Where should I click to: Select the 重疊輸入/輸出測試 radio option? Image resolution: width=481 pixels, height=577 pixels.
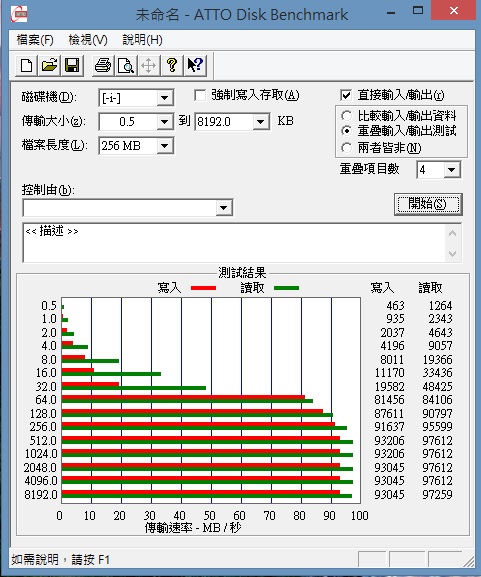[x=346, y=131]
